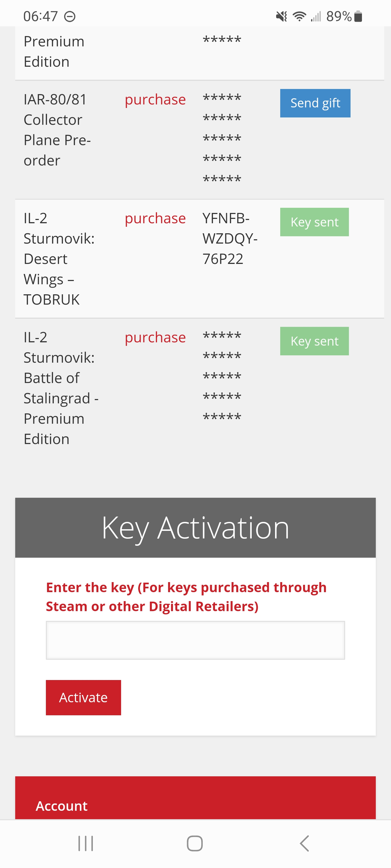Tap the Android recent apps icon
The width and height of the screenshot is (391, 868).
click(x=85, y=843)
